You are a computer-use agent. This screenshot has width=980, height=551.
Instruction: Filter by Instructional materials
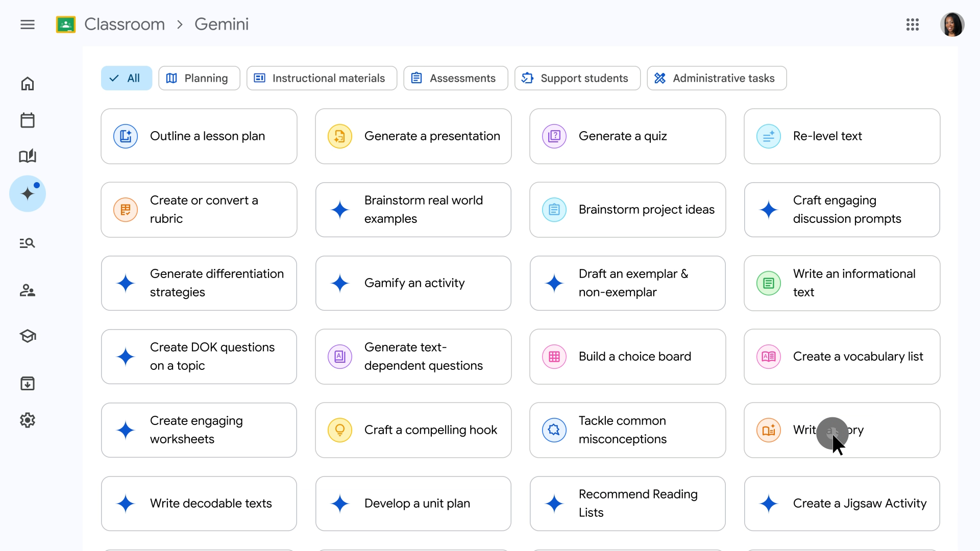322,78
